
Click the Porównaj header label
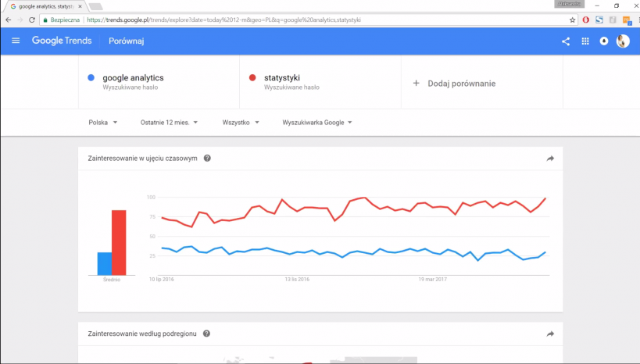(x=126, y=41)
